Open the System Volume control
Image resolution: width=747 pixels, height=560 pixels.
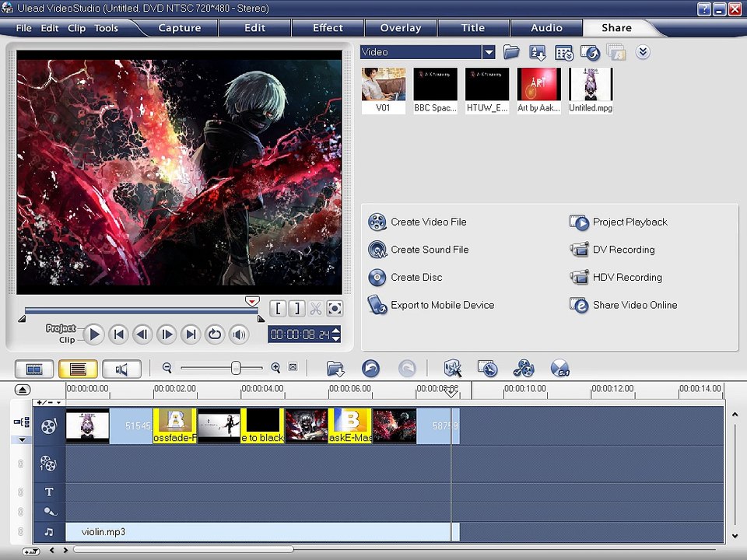239,334
